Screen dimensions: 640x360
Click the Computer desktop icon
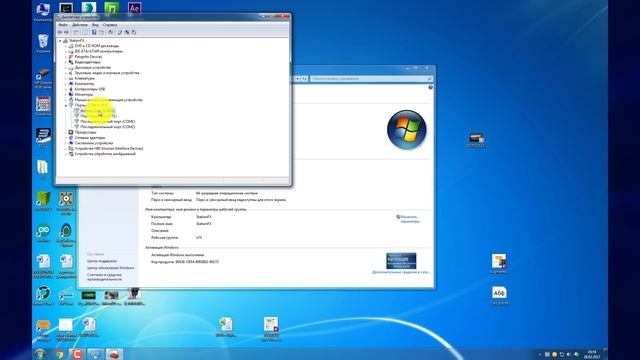pos(43,11)
